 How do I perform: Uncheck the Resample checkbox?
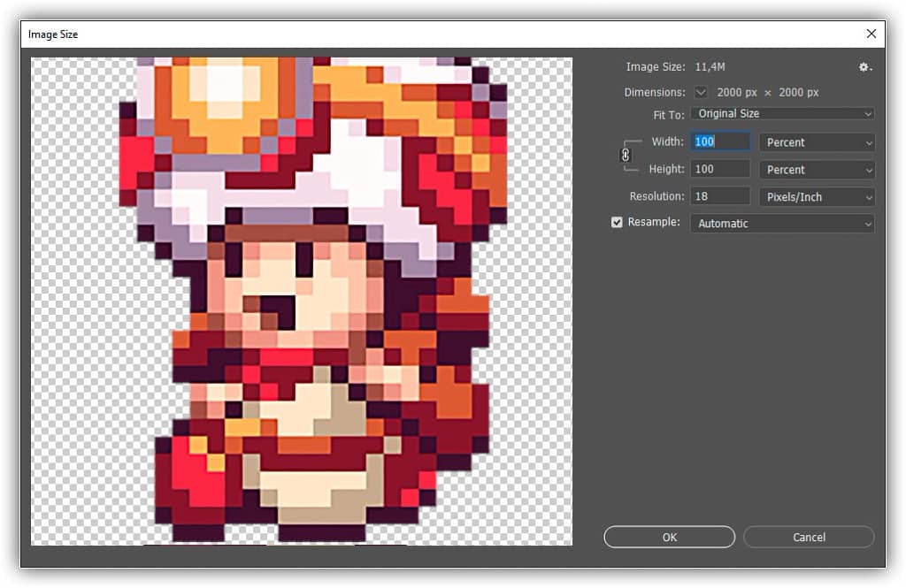pos(617,222)
